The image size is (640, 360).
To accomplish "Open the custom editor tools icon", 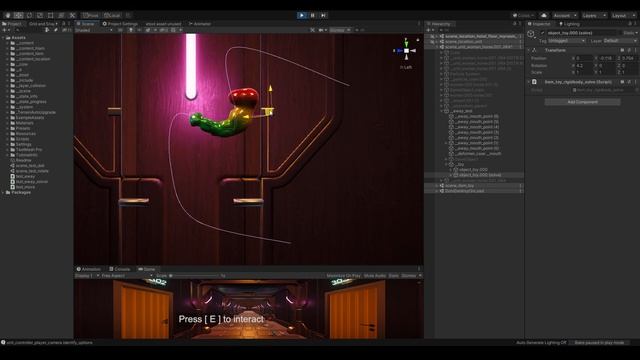I will coord(72,16).
